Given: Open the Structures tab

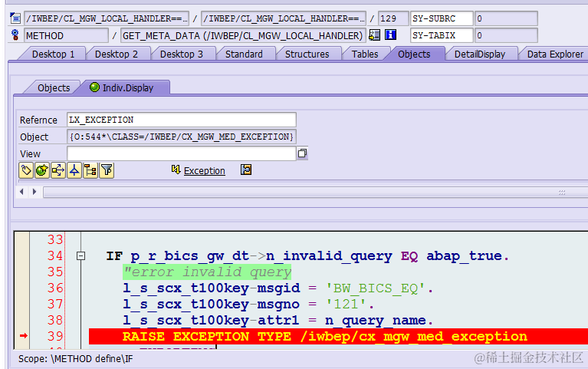Looking at the screenshot, I should [307, 54].
